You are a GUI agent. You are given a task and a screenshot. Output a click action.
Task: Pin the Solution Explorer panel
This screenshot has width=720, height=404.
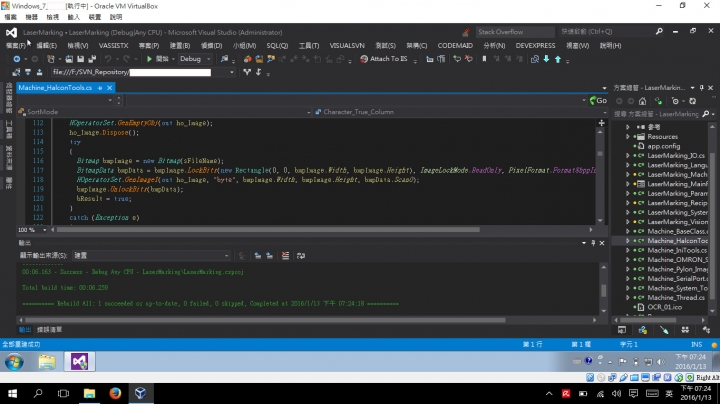pyautogui.click(x=702, y=88)
